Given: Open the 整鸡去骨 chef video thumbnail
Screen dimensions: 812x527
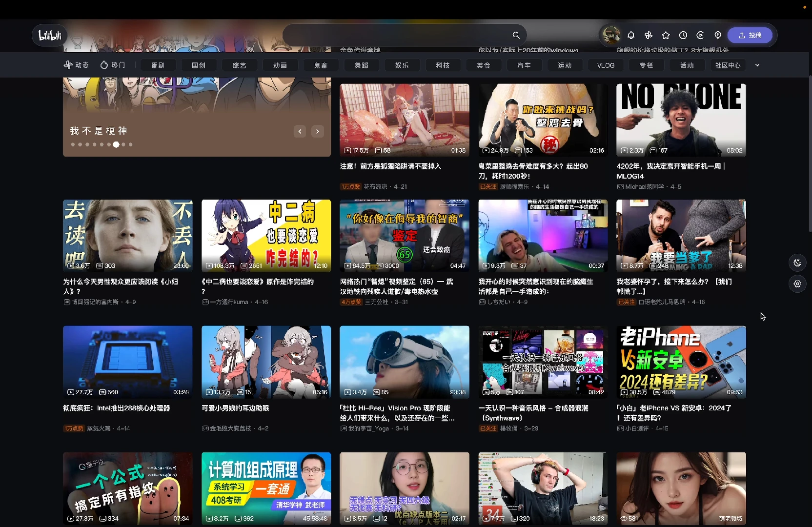Looking at the screenshot, I should [x=543, y=120].
